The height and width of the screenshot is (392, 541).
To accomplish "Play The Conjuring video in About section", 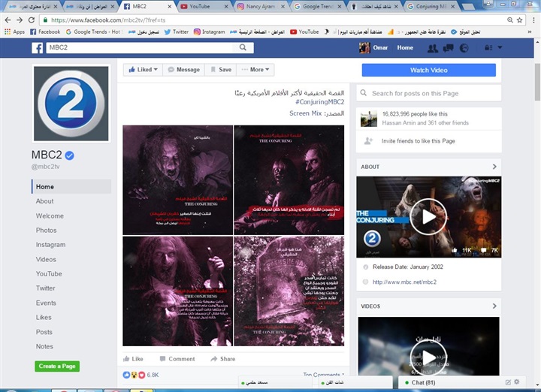I will click(x=428, y=217).
